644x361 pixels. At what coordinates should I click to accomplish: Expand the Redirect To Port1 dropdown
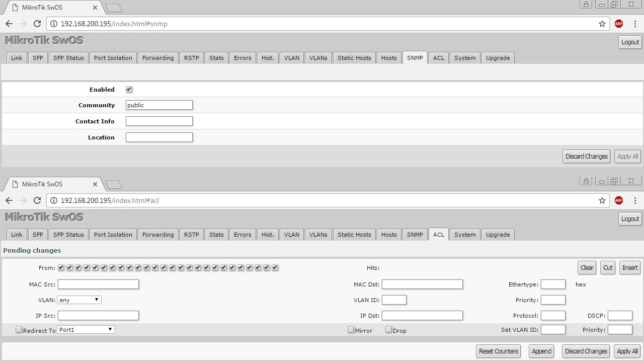point(86,329)
